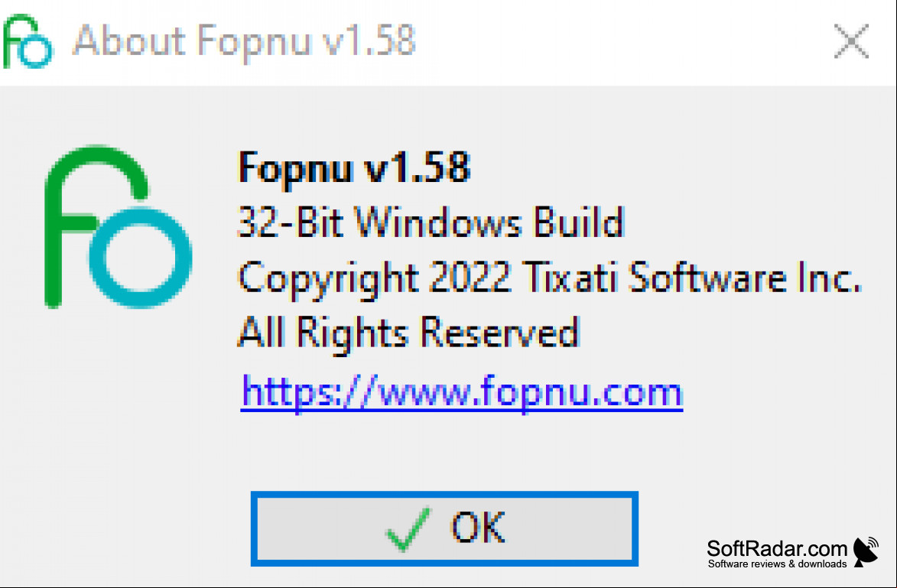This screenshot has height=588, width=897.
Task: Open the https://www.fopnu.com link
Action: click(x=462, y=393)
